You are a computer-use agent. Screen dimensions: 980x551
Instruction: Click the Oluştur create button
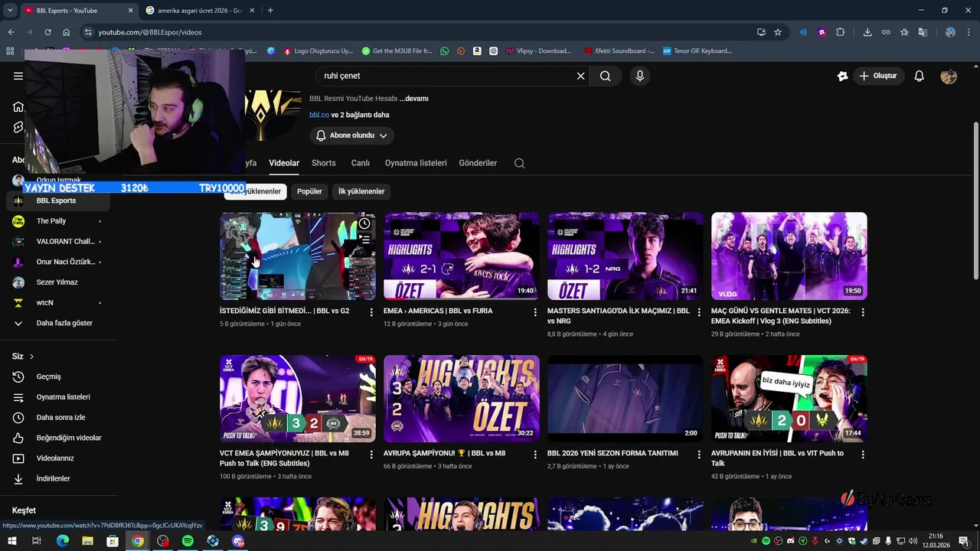pos(878,76)
